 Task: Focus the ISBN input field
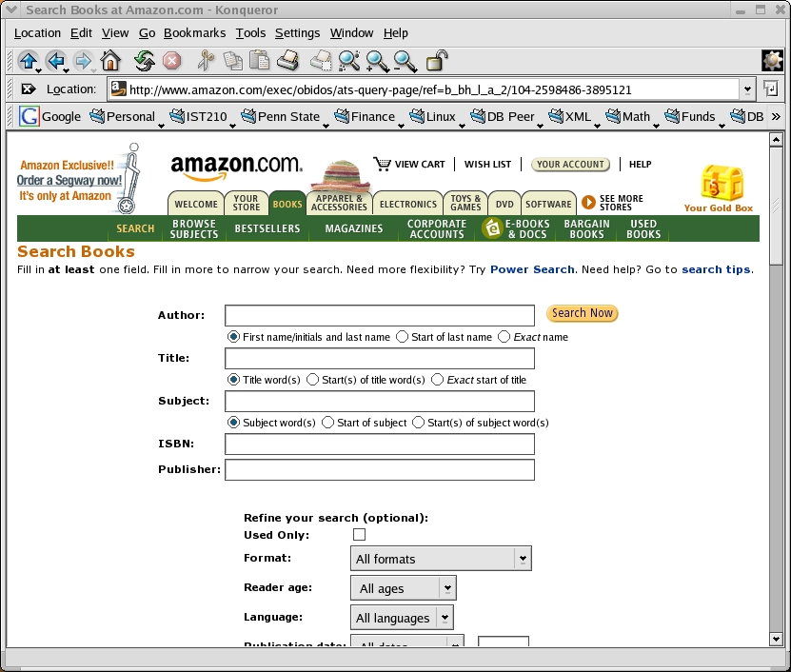380,444
